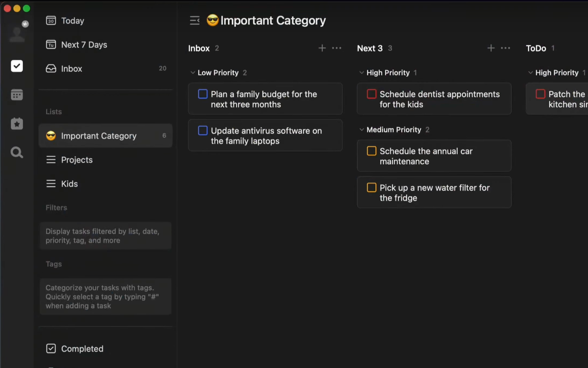Collapse sidebar using the header toggle icon

tap(194, 21)
